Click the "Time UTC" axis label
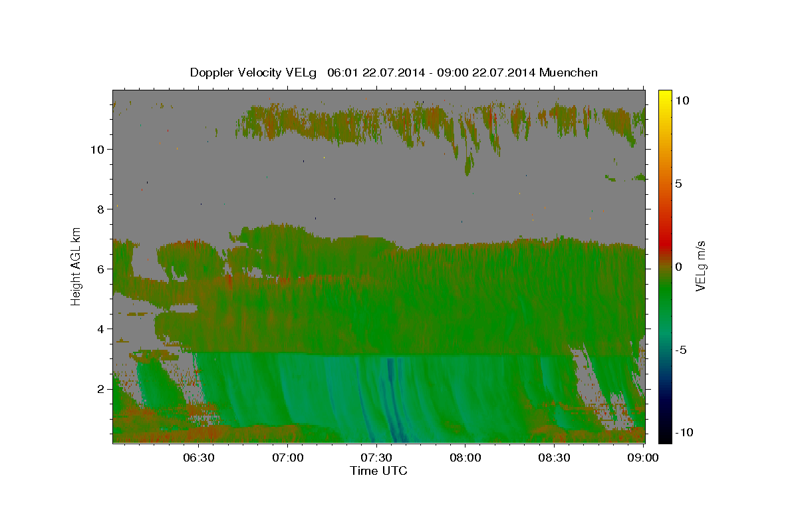The width and height of the screenshot is (798, 532). 378,471
